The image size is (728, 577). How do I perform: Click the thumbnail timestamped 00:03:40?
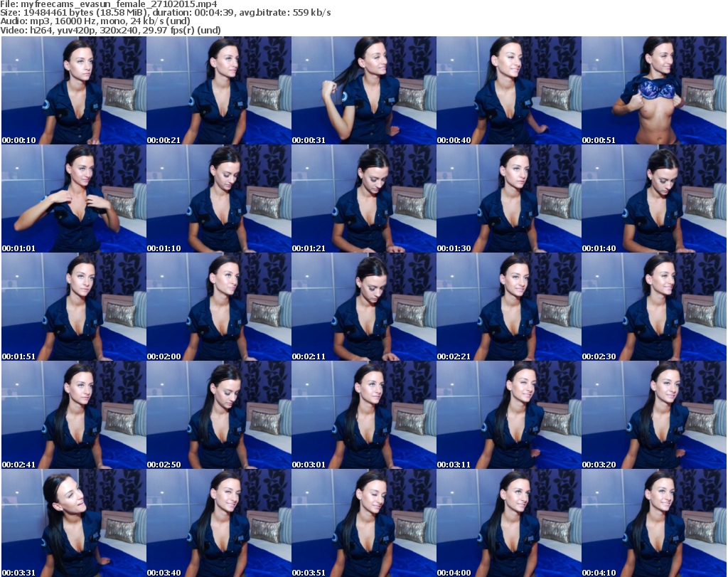(219, 523)
